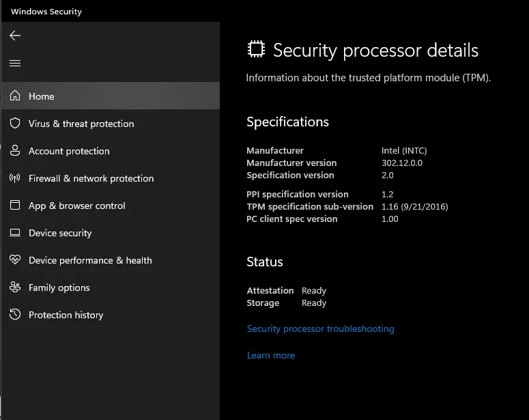Click the 1.16 (9/21/2016) value
Image resolution: width=529 pixels, height=420 pixels.
[414, 207]
